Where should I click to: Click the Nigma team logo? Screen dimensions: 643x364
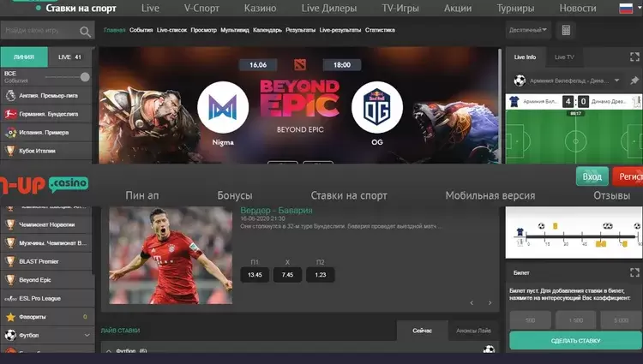[x=223, y=107]
